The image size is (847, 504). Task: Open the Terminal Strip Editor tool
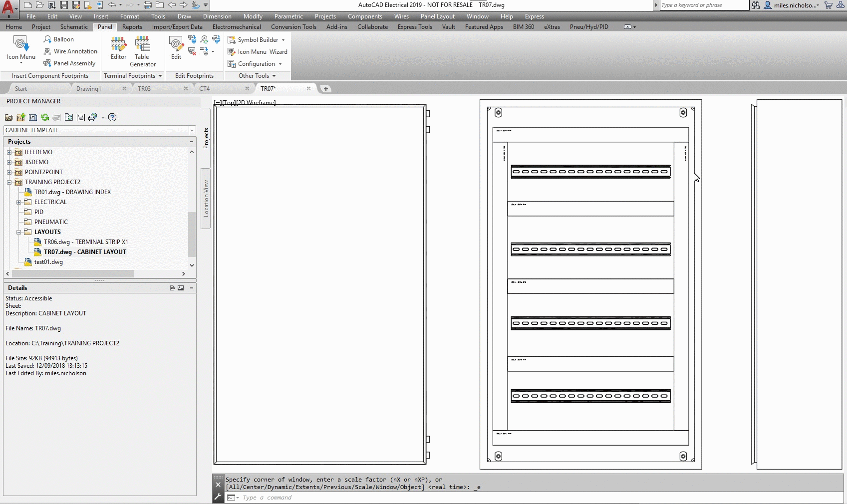(x=118, y=48)
